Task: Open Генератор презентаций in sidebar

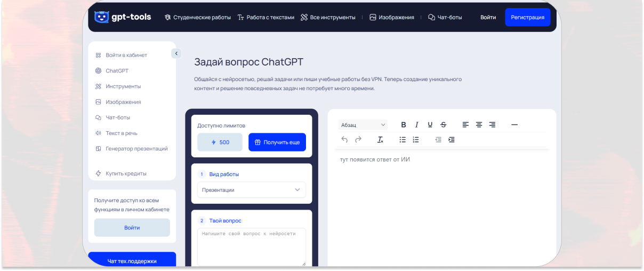Action: click(x=131, y=148)
